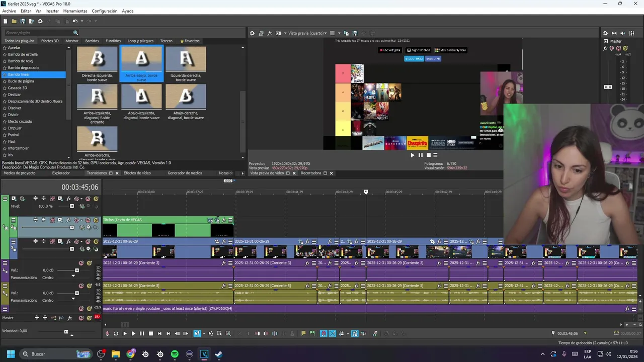The height and width of the screenshot is (362, 644).
Task: Open Track FX on video track 3
Action: tap(68, 241)
